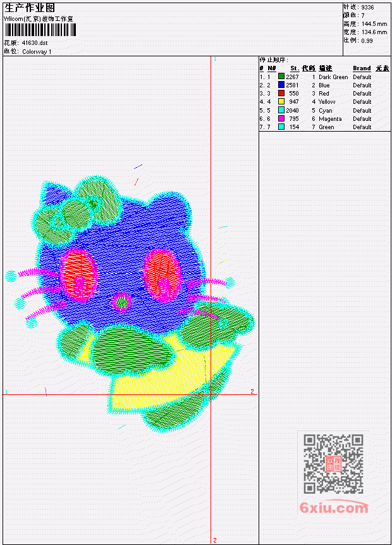Screen dimensions: 392x545
Task: Click the stitch count value "9336"
Action: pos(367,8)
